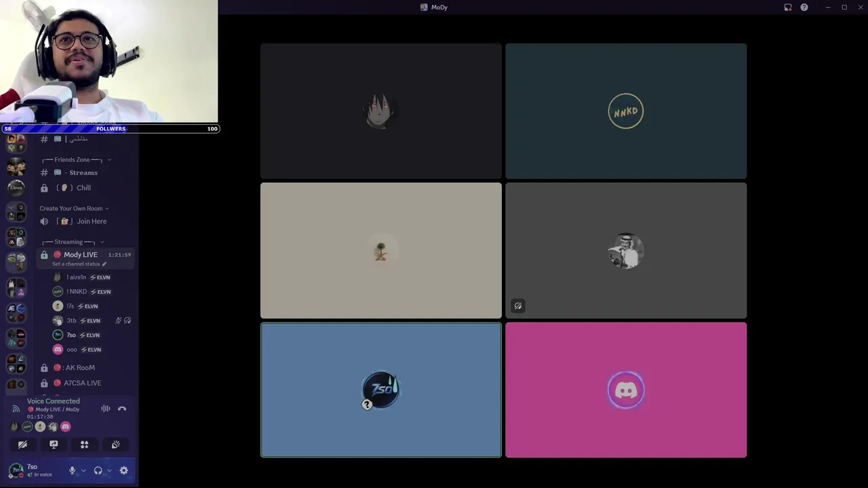Screen dimensions: 868x488
Task: Click the MoDy window title text
Action: pyautogui.click(x=439, y=7)
